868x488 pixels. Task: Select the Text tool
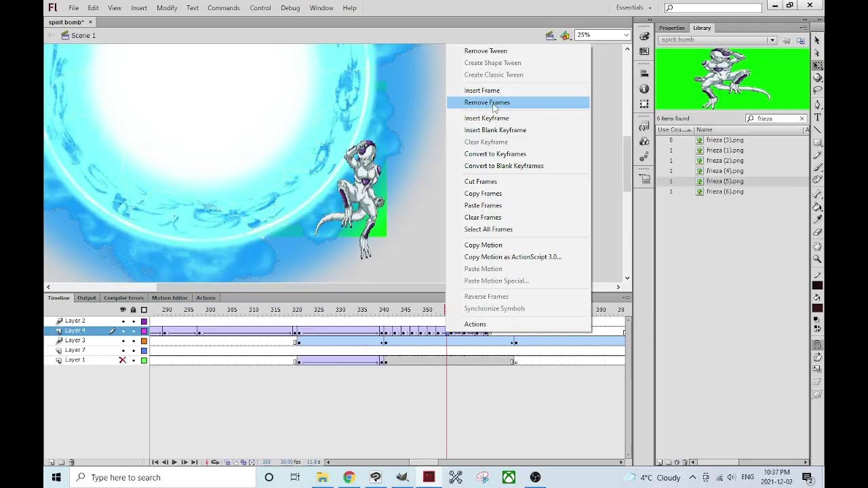pos(817,117)
